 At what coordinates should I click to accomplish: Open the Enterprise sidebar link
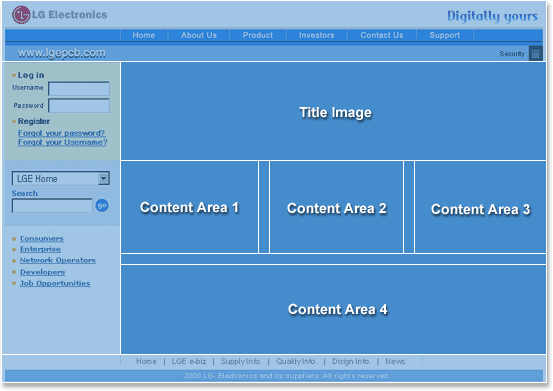tap(40, 249)
